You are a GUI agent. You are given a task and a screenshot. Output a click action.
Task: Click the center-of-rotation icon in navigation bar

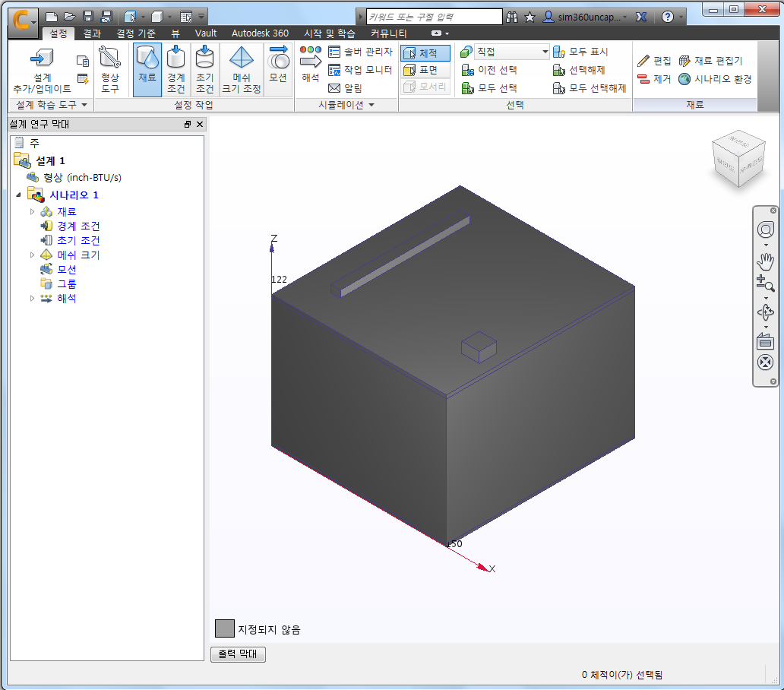coord(766,362)
